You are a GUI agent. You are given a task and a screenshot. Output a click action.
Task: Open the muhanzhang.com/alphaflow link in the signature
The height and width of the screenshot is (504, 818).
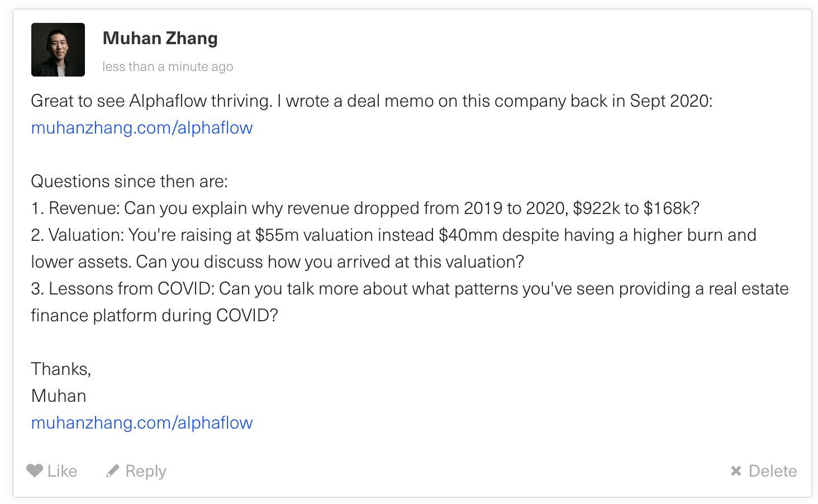(142, 423)
